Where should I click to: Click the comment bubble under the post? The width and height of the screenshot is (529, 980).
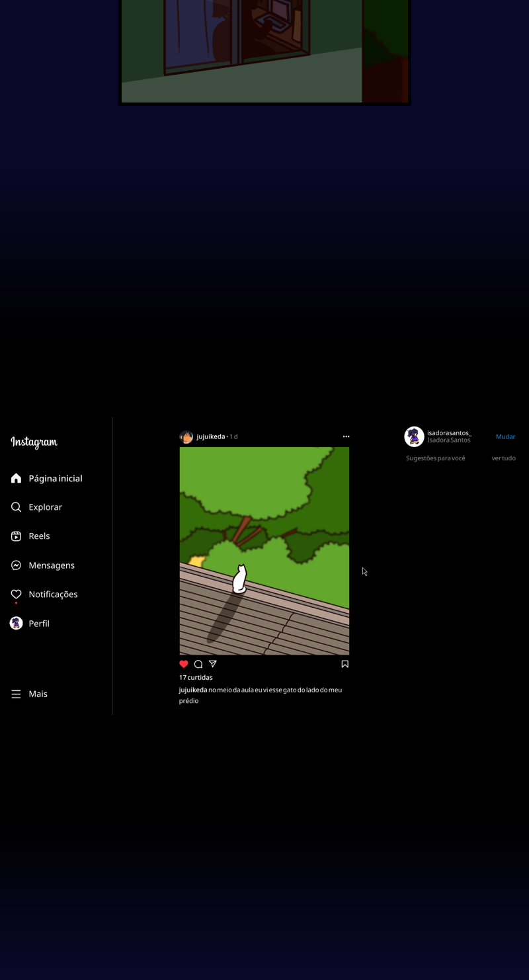click(198, 664)
